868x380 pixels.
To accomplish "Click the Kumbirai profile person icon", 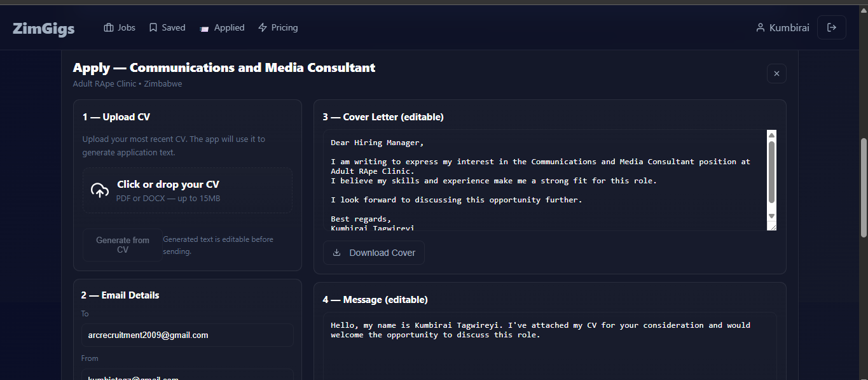I will click(x=761, y=27).
